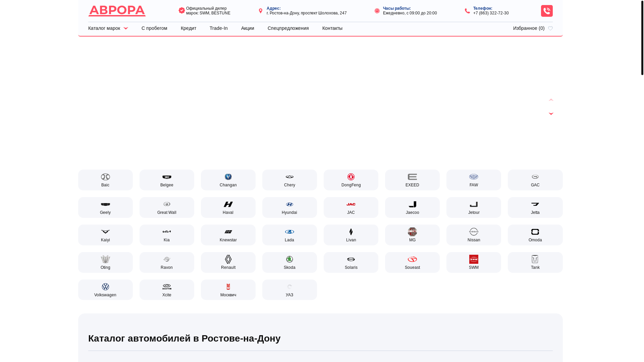Show previous slide with up chevron
This screenshot has height=362, width=644.
pos(551,100)
